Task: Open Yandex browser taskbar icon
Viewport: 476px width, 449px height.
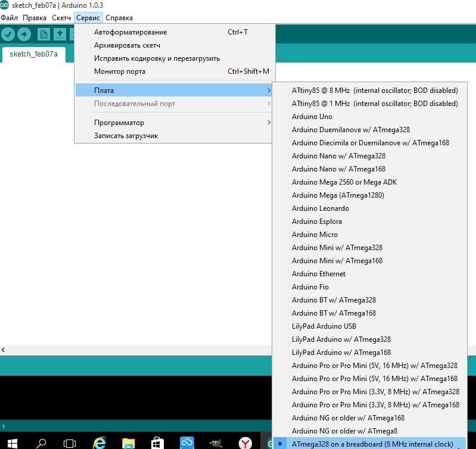Action: (x=245, y=443)
